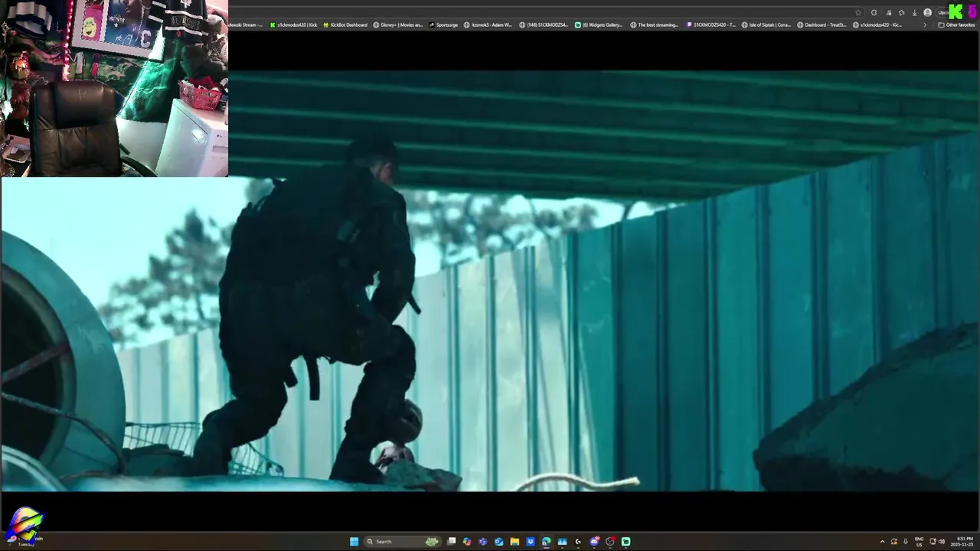This screenshot has width=980, height=551.
Task: Open ENG US language switcher
Action: click(x=919, y=542)
